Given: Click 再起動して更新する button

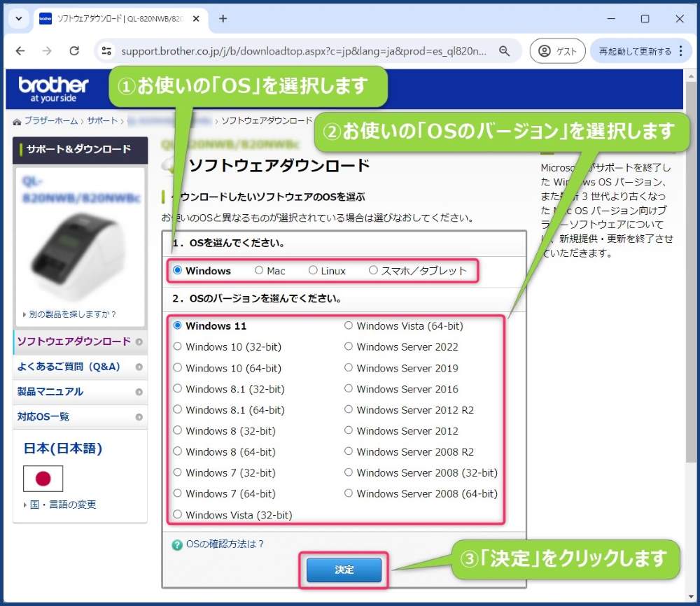Looking at the screenshot, I should (635, 51).
